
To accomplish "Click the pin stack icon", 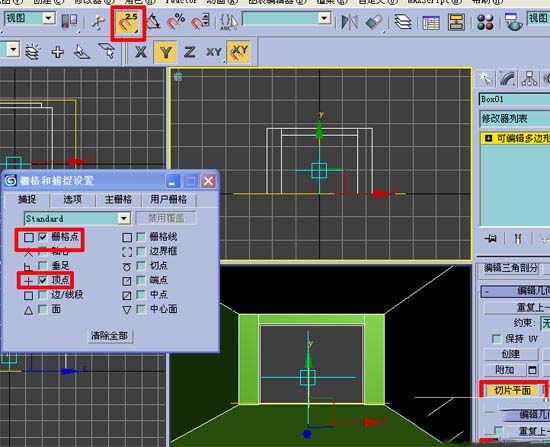I will point(490,239).
